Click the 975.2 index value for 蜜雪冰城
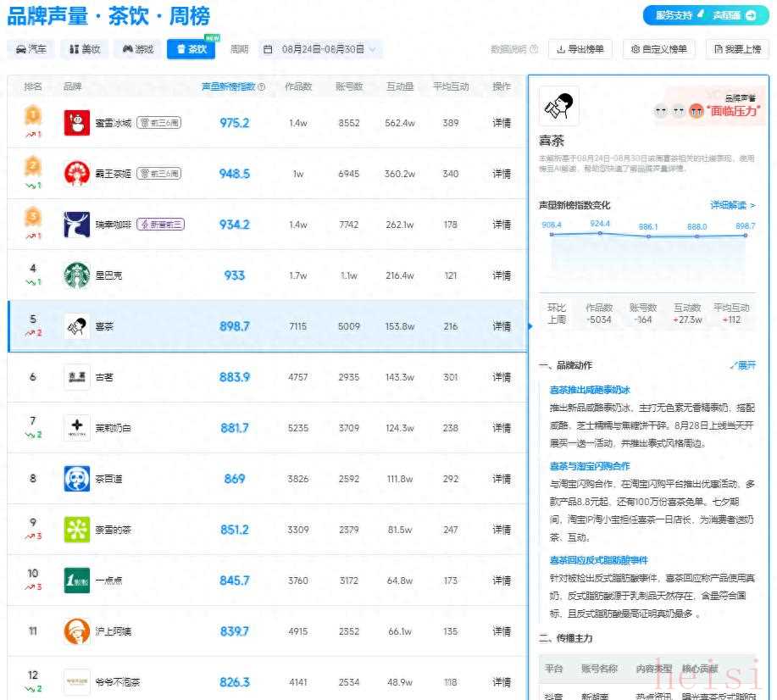This screenshot has height=700, width=777. point(235,123)
